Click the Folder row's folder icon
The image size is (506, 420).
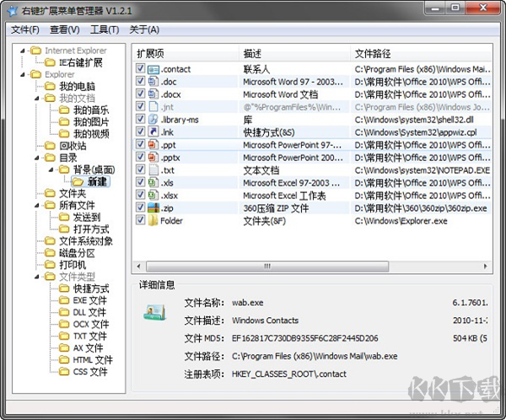(153, 221)
